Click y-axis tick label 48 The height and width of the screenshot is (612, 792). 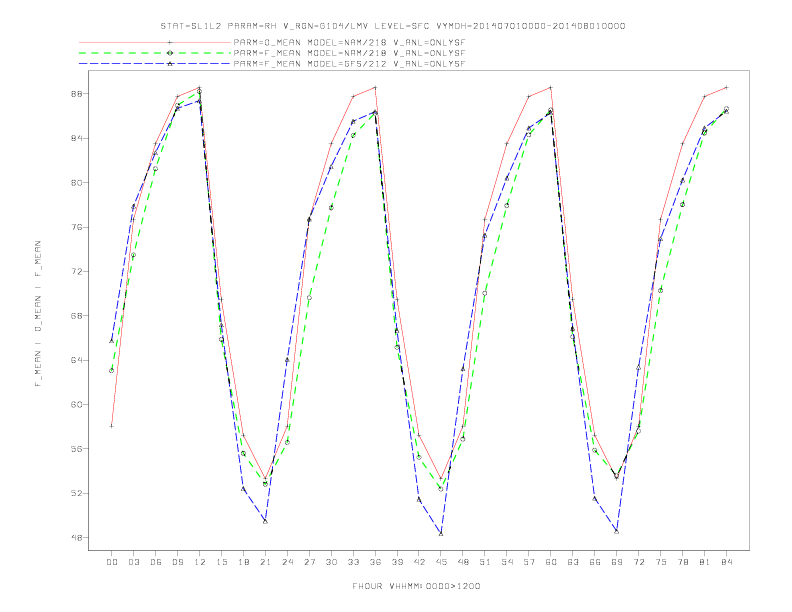76,538
